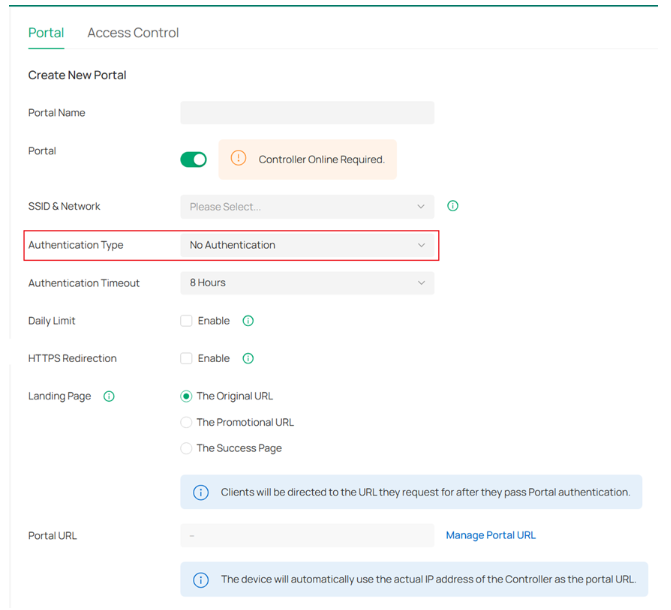
Task: Open the Authentication Timeout dropdown
Action: pos(307,283)
